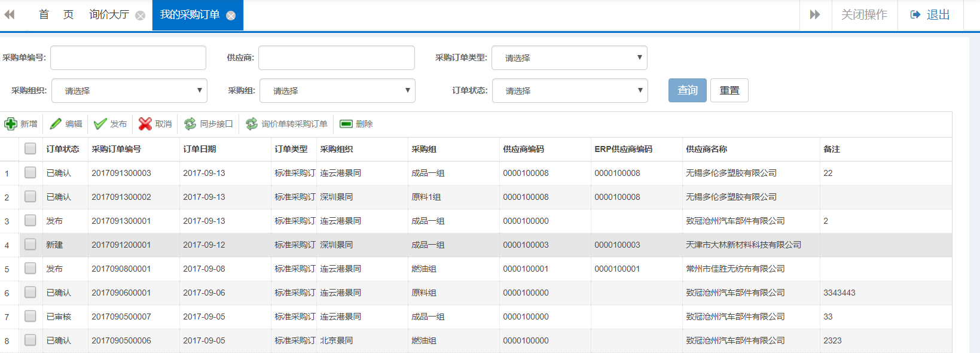The height and width of the screenshot is (353, 980).
Task: Click the 重置 reset button
Action: (729, 90)
